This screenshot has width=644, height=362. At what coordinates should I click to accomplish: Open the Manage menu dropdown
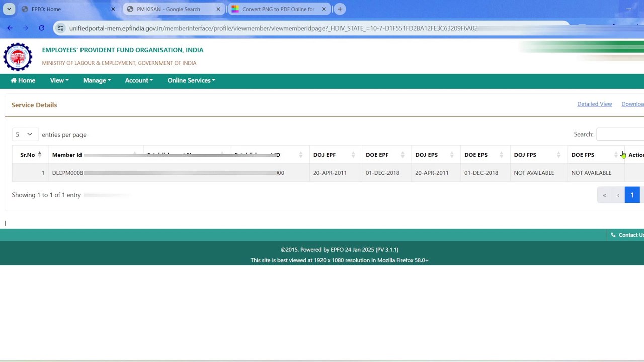point(97,80)
